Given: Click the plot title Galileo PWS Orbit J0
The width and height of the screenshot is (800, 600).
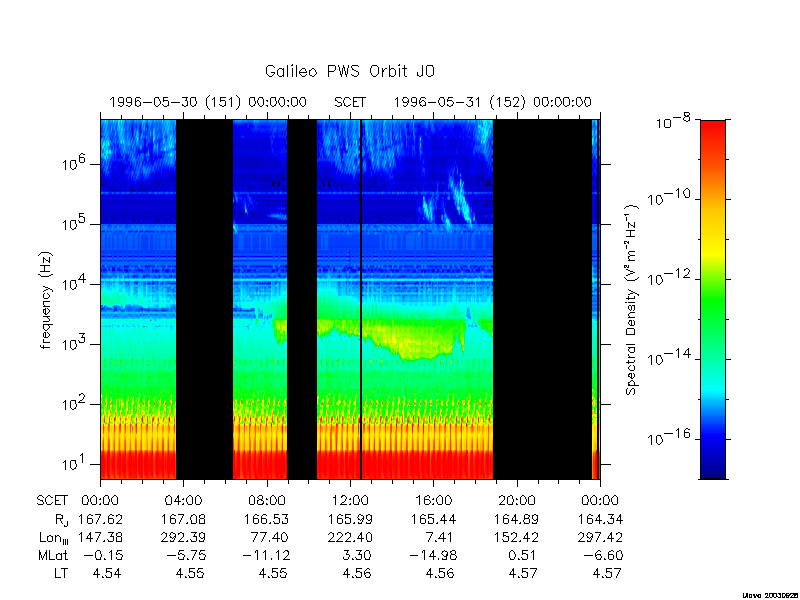Looking at the screenshot, I should click(x=349, y=71).
